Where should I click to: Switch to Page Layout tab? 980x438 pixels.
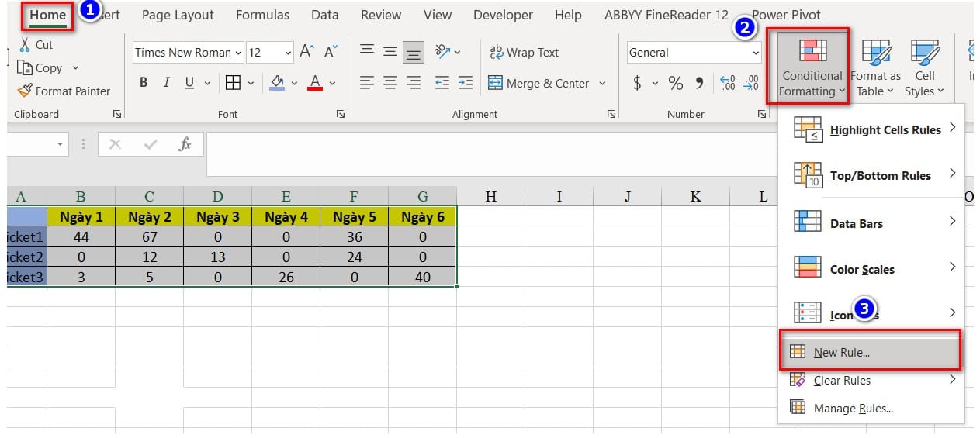pyautogui.click(x=178, y=15)
